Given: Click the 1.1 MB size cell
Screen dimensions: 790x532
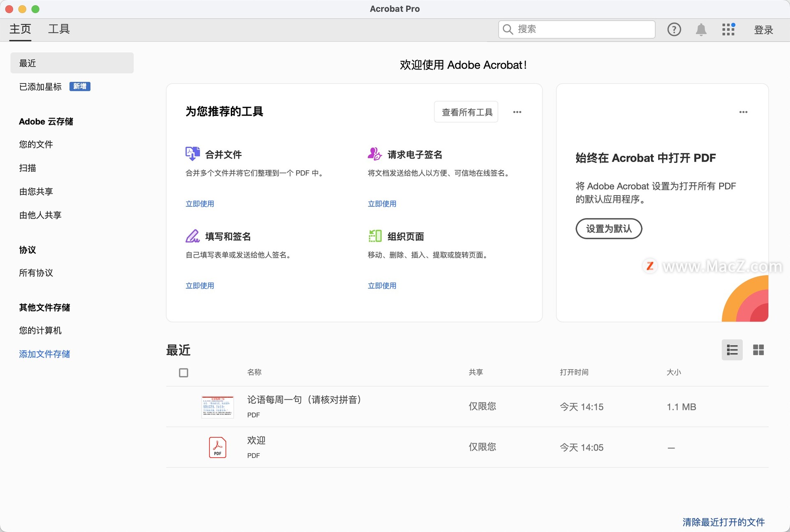Looking at the screenshot, I should 681,407.
